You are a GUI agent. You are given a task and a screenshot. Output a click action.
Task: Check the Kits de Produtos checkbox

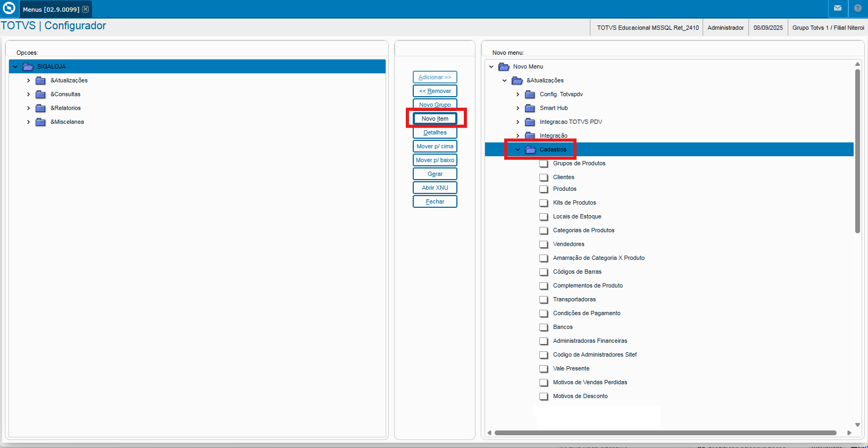tap(544, 202)
